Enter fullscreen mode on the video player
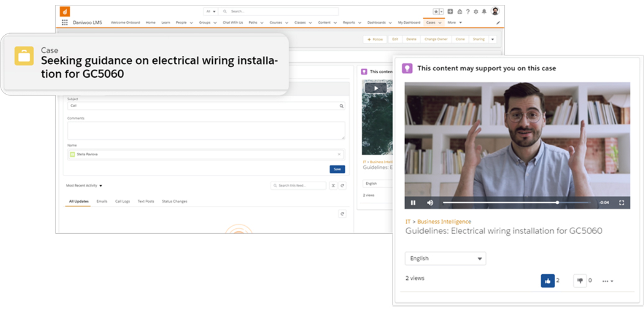The height and width of the screenshot is (311, 644). [621, 203]
